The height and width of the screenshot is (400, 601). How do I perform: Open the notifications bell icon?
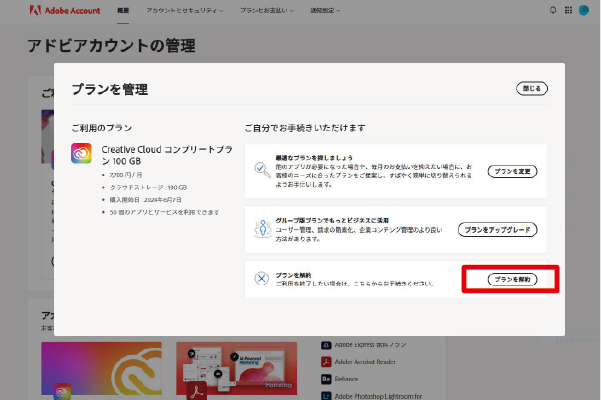point(553,10)
